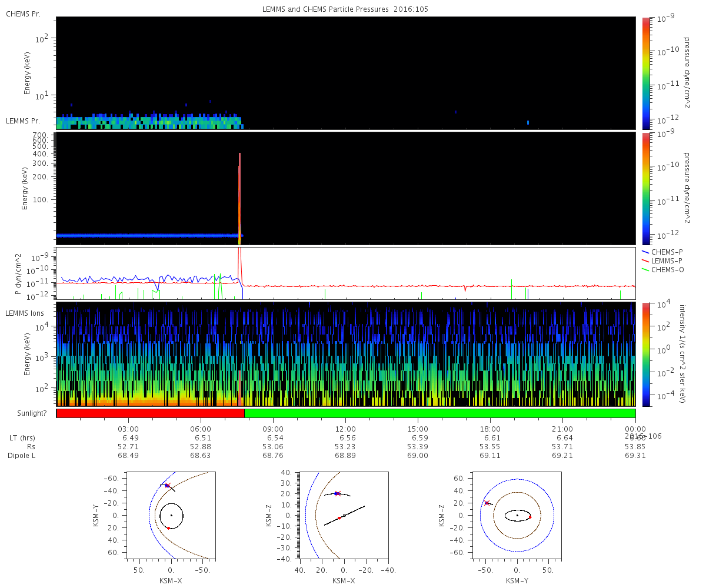Click the red LEMMS-P legend line
Screen dimensions: 706x588
pos(645,260)
